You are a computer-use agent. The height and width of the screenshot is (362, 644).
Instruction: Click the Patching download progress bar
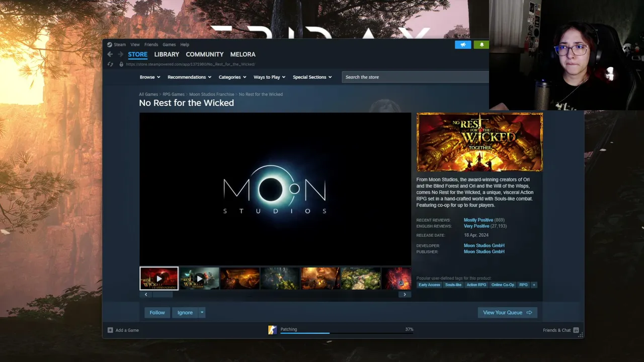pos(347,333)
